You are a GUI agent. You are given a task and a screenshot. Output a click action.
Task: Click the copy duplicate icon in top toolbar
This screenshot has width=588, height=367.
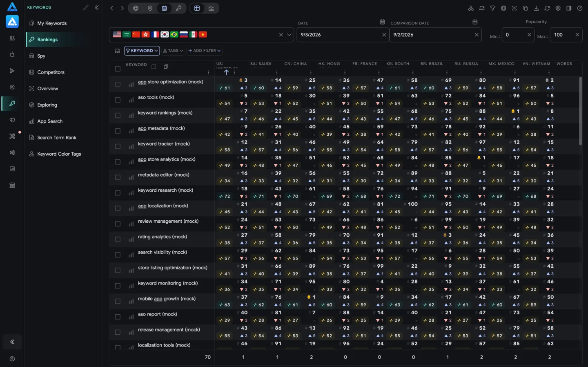(526, 8)
